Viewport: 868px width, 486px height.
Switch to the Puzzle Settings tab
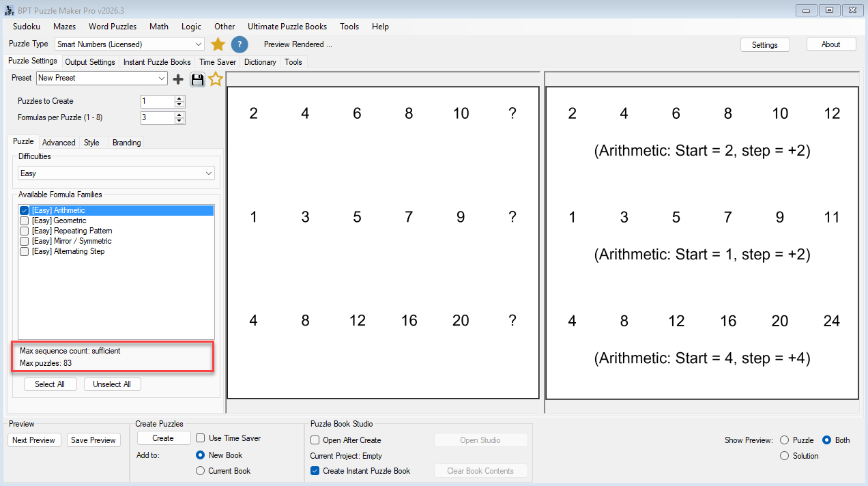(33, 61)
